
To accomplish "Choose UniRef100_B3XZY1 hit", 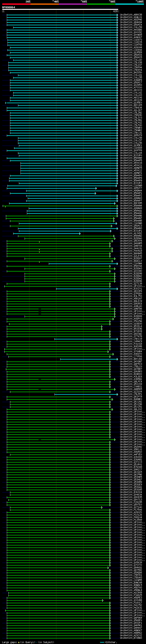I will 131,289.
